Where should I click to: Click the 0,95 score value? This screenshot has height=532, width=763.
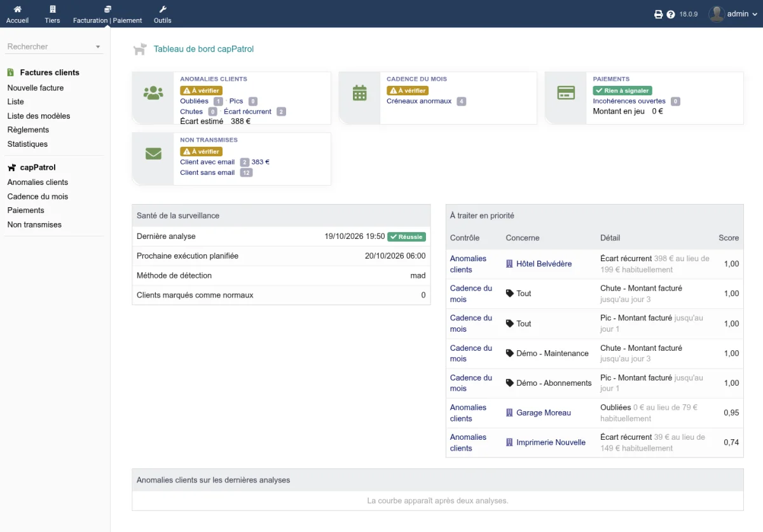(x=731, y=413)
